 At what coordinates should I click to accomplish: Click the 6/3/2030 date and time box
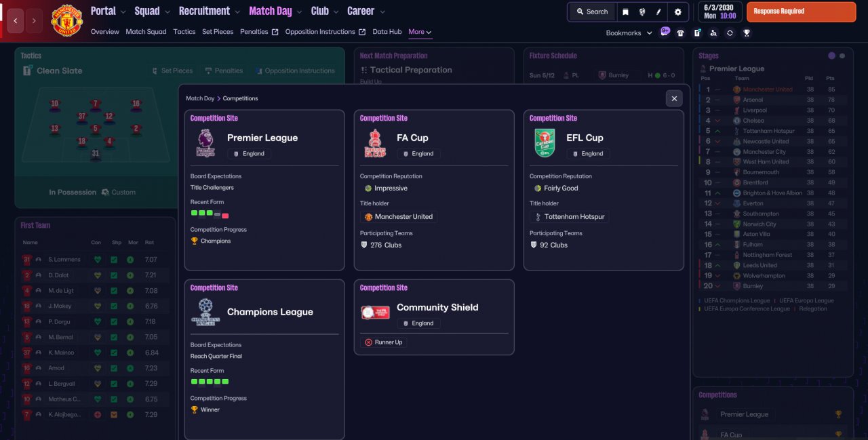(719, 12)
